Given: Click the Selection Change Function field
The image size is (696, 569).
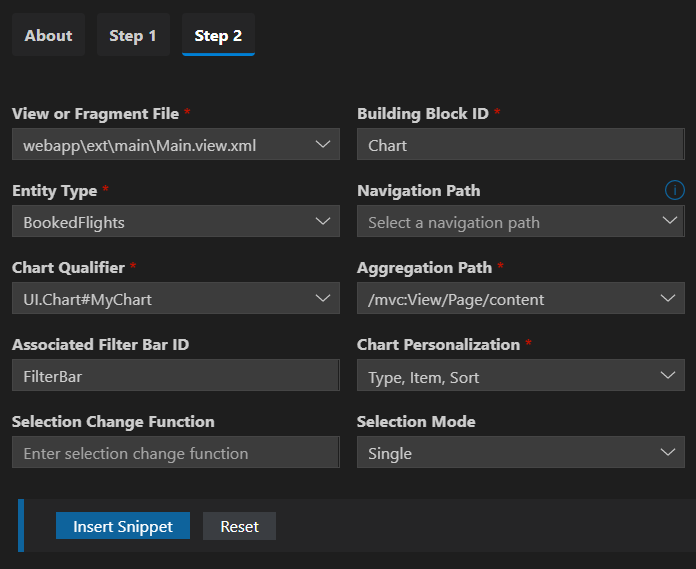Looking at the screenshot, I should point(176,453).
